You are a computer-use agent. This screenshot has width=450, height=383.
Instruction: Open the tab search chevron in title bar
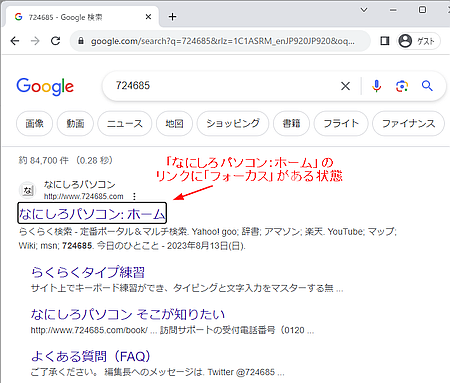pyautogui.click(x=364, y=10)
